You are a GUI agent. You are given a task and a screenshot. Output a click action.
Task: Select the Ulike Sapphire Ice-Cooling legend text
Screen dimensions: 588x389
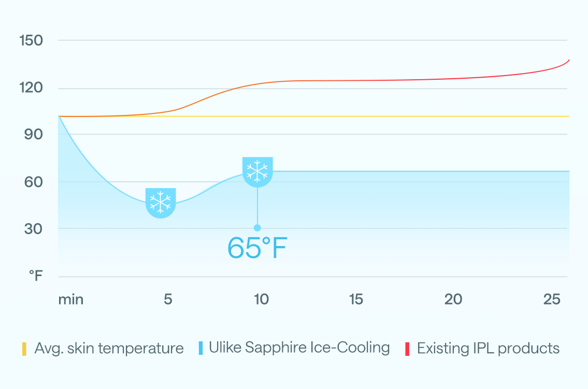(299, 348)
